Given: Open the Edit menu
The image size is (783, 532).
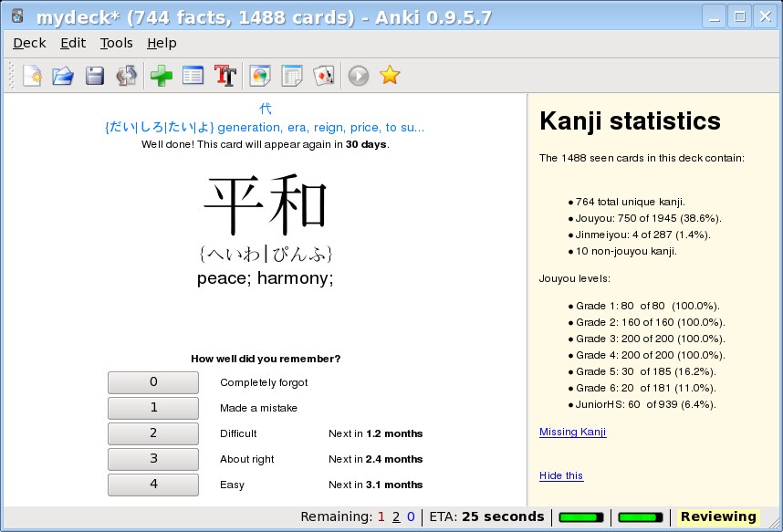Looking at the screenshot, I should coord(73,43).
